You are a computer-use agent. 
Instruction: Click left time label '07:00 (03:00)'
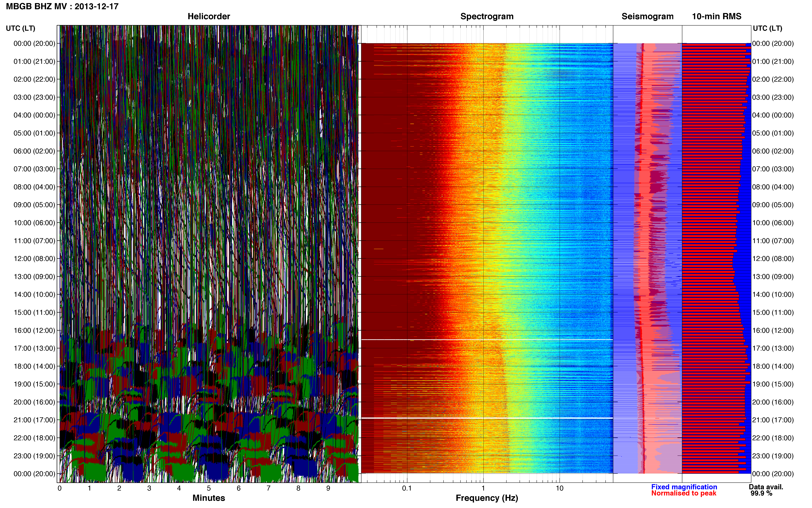[x=34, y=169]
